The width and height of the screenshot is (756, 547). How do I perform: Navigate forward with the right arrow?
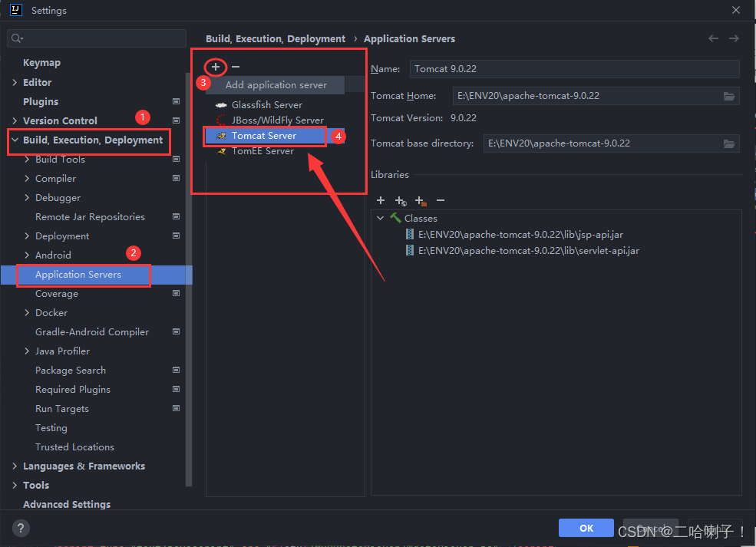[734, 38]
